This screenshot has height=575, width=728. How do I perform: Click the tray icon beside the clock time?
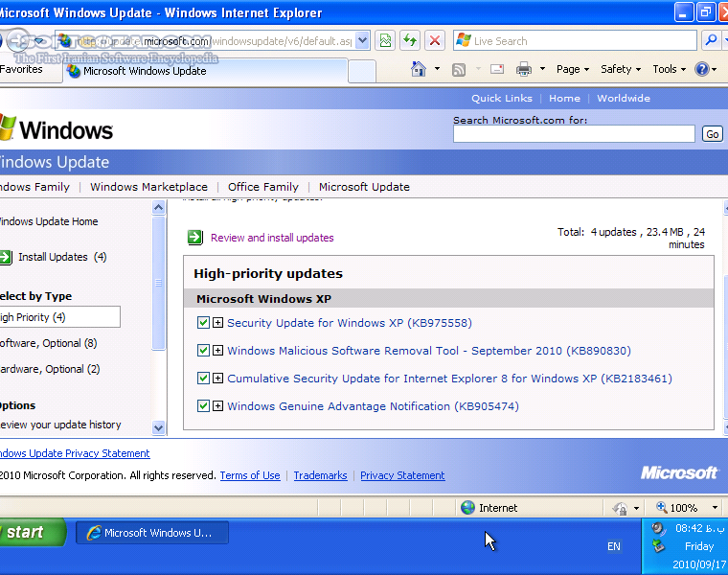coord(658,529)
